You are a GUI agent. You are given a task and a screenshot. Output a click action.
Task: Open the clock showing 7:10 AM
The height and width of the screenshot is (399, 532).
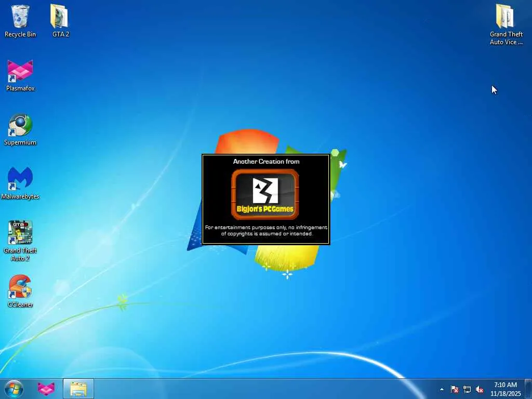[505, 389]
